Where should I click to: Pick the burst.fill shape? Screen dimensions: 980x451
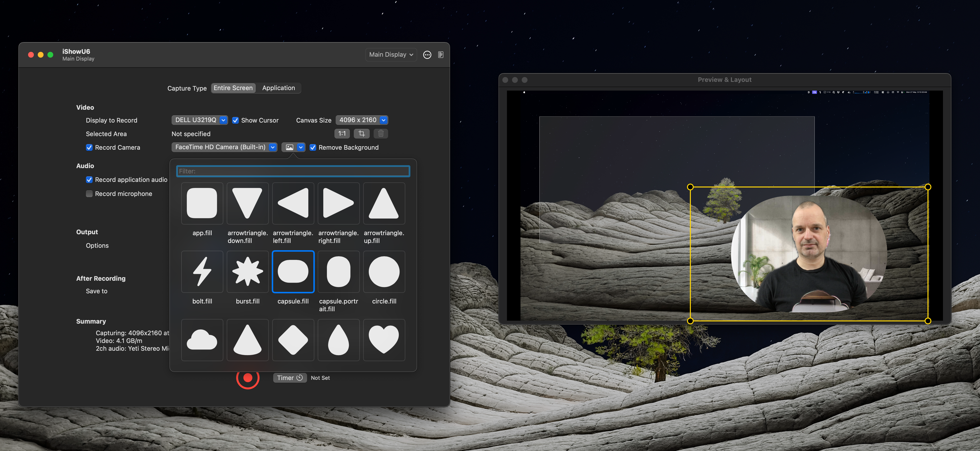[247, 272]
